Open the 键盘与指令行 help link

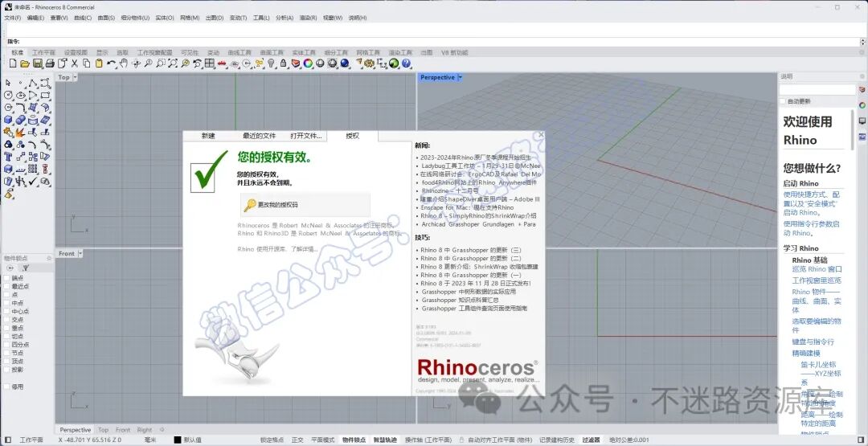coord(813,342)
